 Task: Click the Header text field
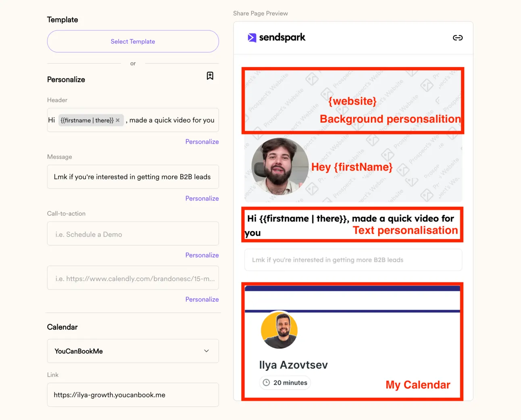point(133,120)
